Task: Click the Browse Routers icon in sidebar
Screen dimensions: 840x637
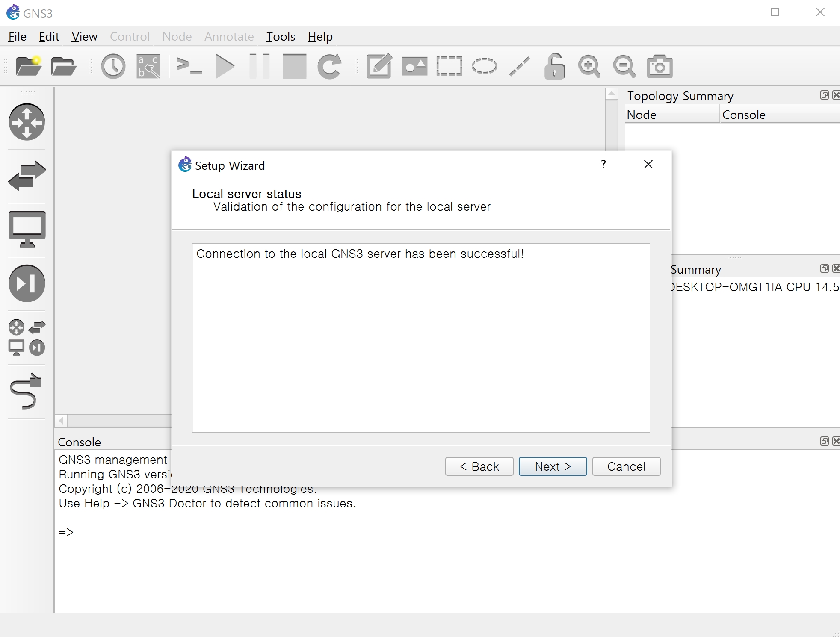Action: (x=27, y=122)
